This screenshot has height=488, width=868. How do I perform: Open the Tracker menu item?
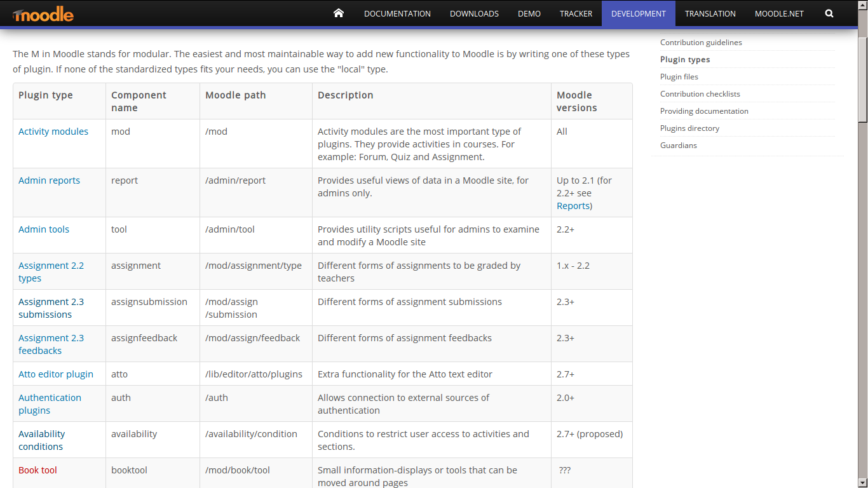tap(576, 13)
